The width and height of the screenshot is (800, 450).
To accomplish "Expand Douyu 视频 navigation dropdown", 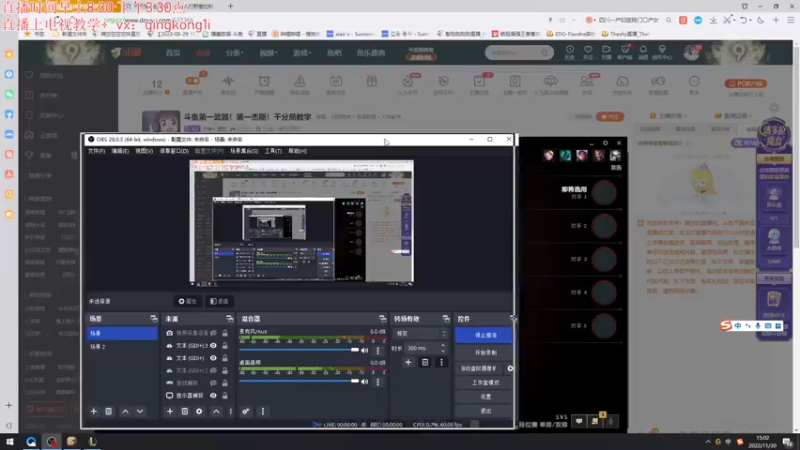I will [268, 53].
